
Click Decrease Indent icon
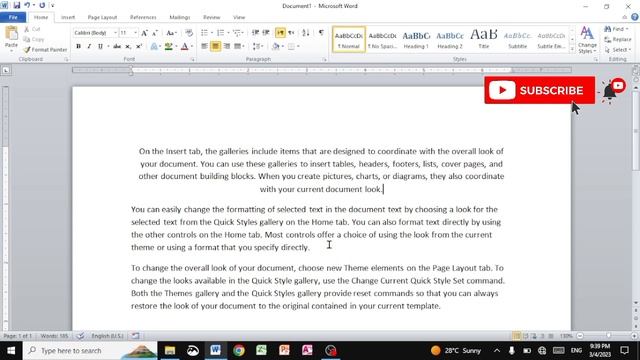(x=256, y=33)
